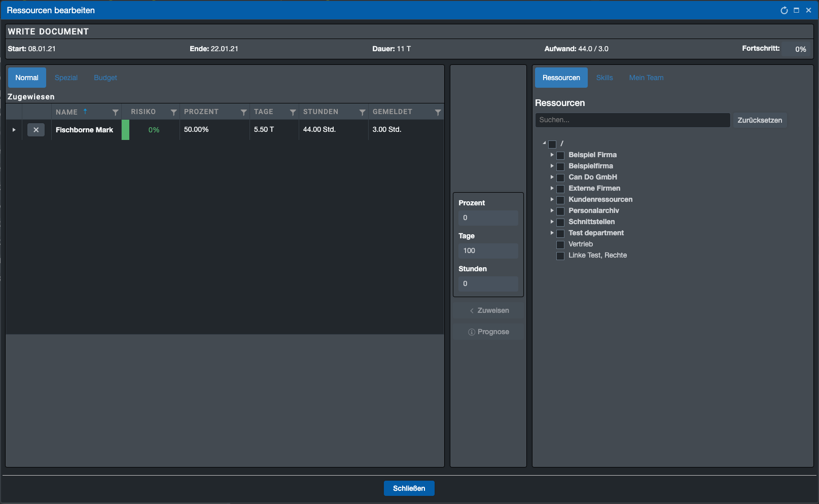Image resolution: width=819 pixels, height=504 pixels.
Task: Expand the Schnittstellen node
Action: click(x=552, y=222)
